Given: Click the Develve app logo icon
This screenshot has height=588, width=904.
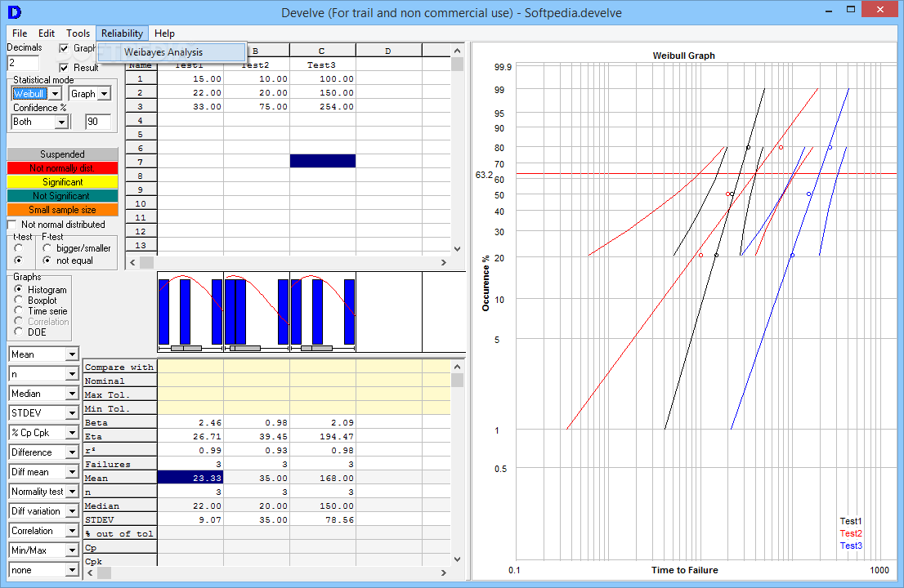Looking at the screenshot, I should point(15,11).
